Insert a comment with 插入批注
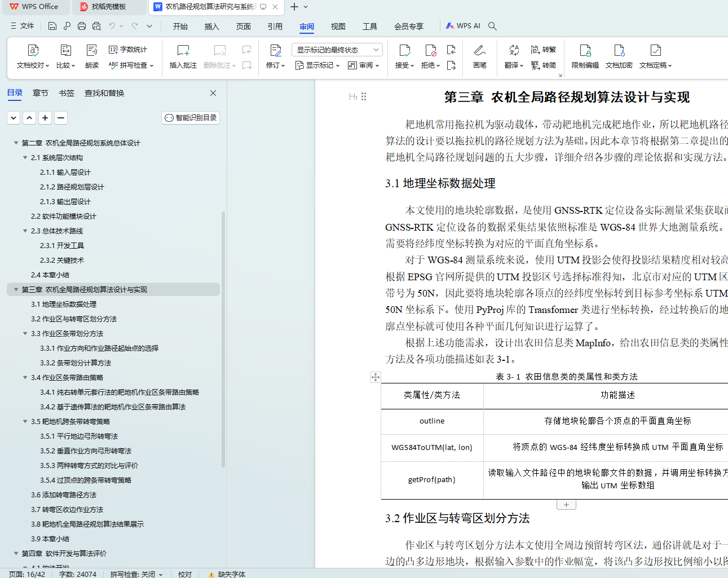Image resolution: width=728 pixels, height=578 pixels. pos(183,57)
